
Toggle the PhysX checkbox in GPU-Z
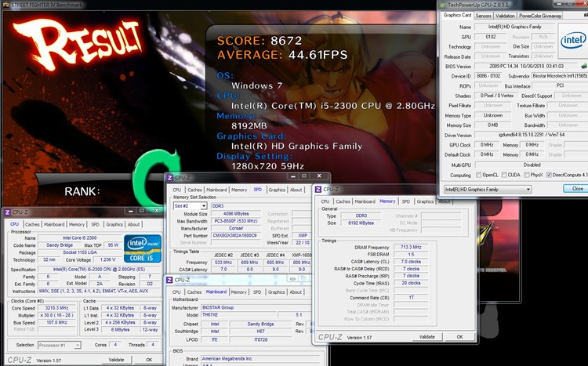pos(527,175)
